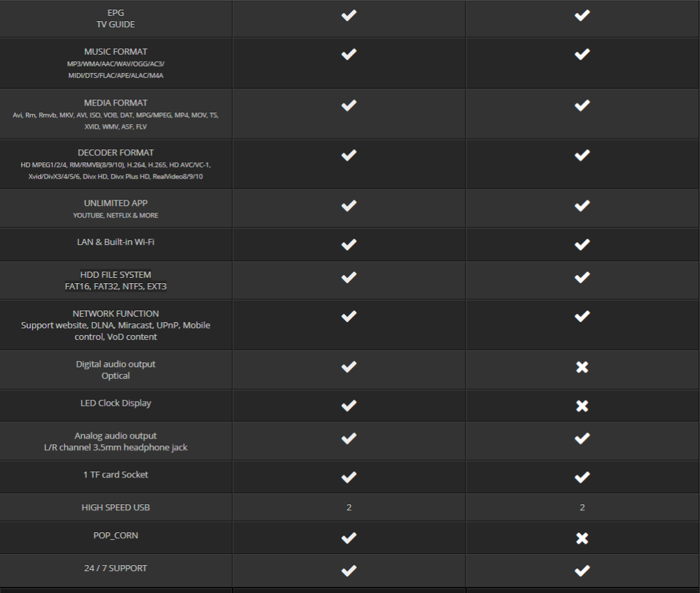Click the Media Format checkmark in first product column
The image size is (700, 593).
349,105
